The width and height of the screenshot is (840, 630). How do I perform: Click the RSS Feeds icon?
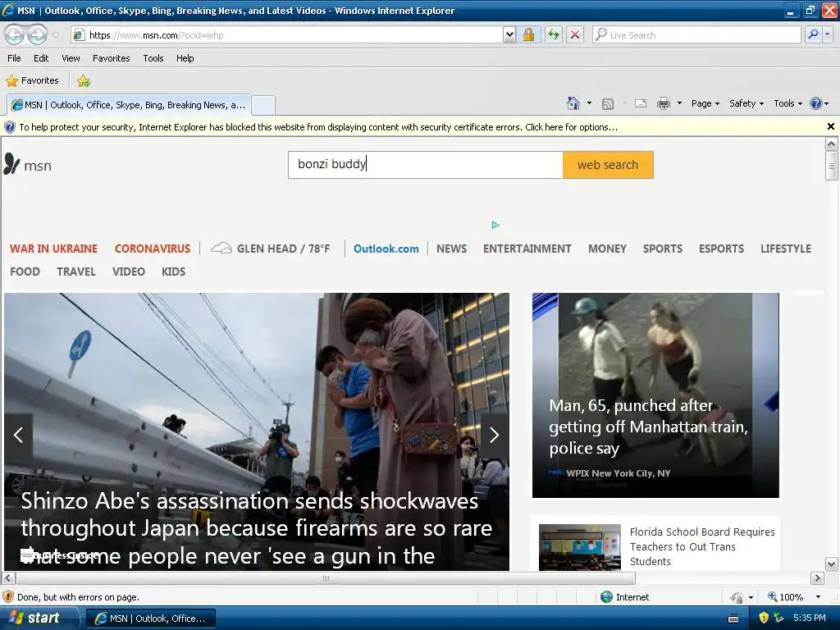coord(608,104)
